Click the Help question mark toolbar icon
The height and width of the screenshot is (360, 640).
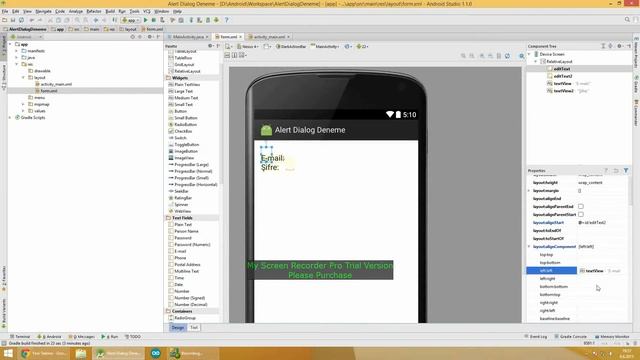coord(227,20)
